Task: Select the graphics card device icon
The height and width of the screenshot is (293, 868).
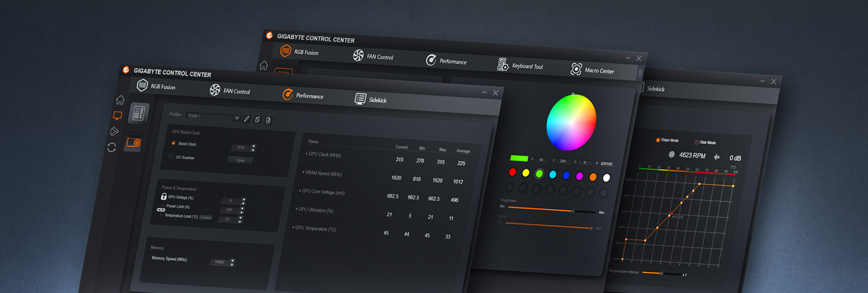Action: 134,142
